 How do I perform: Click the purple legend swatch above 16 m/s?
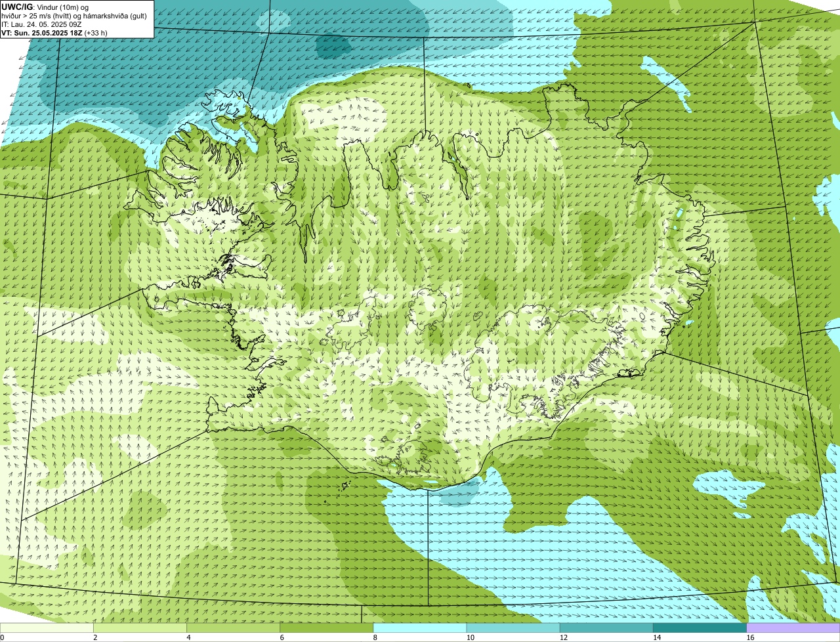(793, 628)
